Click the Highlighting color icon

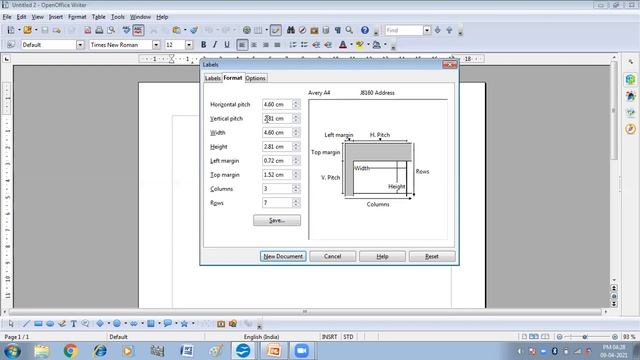pos(360,45)
